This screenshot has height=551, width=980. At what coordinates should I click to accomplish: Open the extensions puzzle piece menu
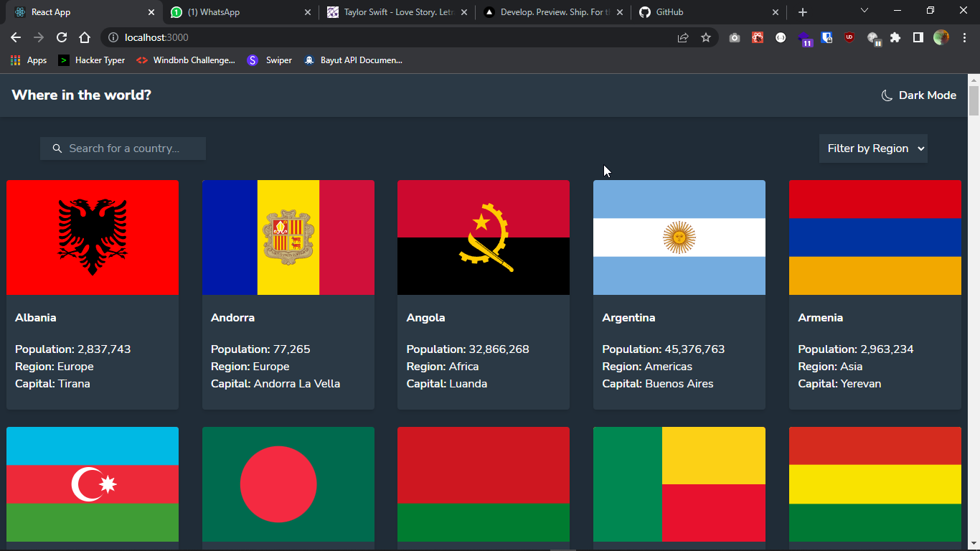(895, 37)
